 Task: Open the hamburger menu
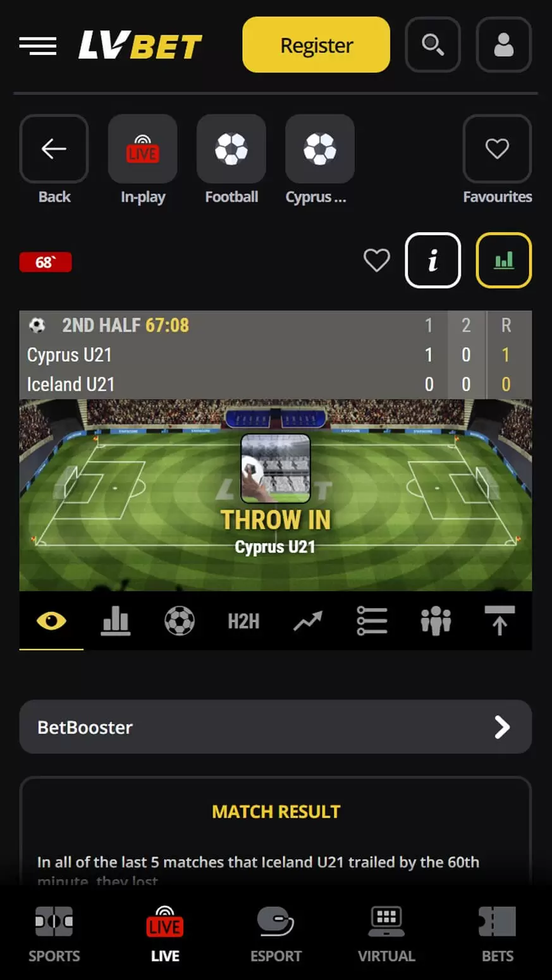click(x=38, y=46)
